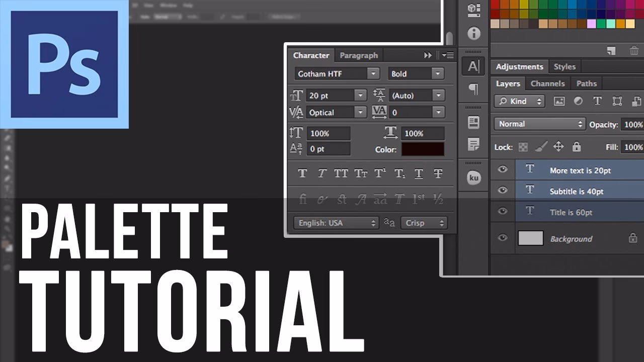644x362 pixels.
Task: Enable standard ligatures 'fi' OpenType option
Action: click(x=302, y=199)
